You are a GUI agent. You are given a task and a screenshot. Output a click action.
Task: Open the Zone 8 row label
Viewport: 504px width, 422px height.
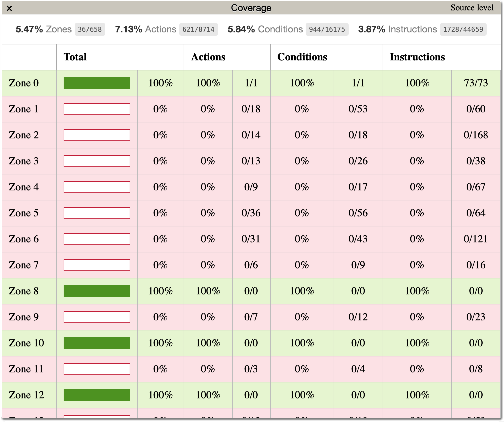click(24, 291)
